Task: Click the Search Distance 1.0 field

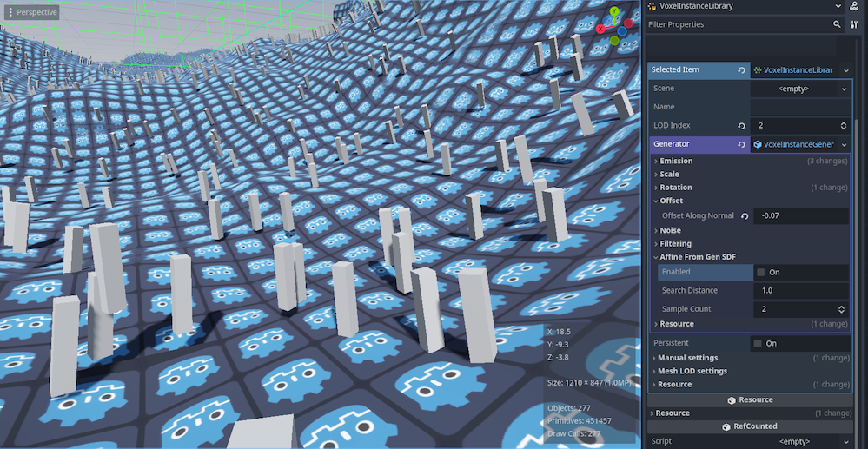Action: click(801, 290)
